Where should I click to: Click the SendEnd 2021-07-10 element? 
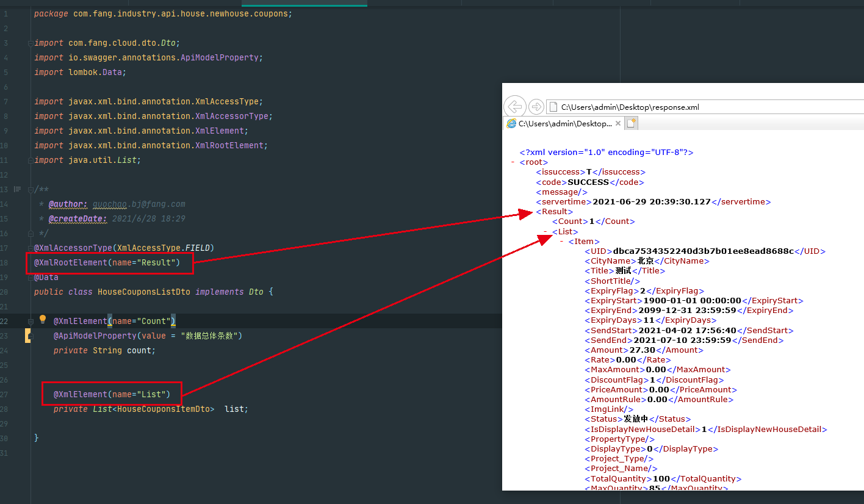tap(684, 340)
